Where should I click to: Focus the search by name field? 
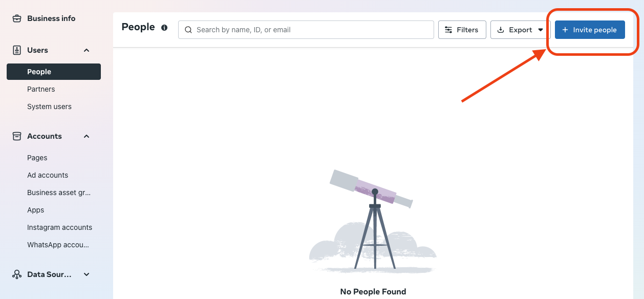[x=306, y=30]
